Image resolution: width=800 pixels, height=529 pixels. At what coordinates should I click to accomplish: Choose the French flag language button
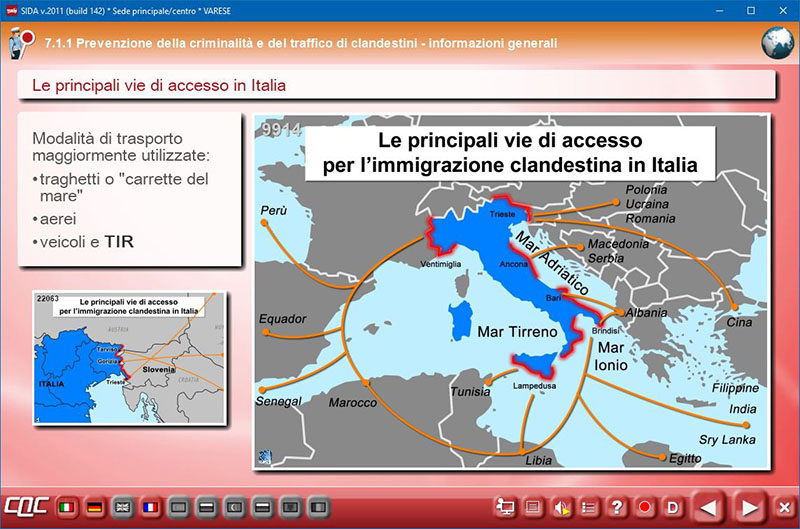click(152, 506)
